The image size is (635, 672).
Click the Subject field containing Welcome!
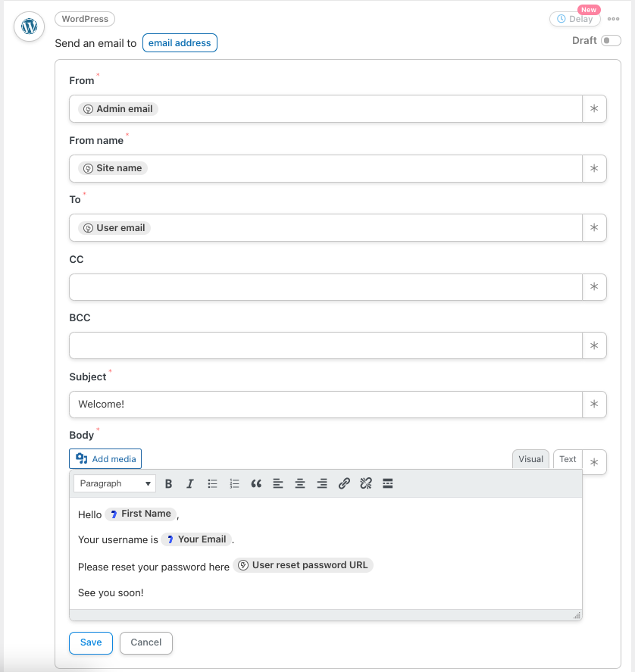point(325,404)
